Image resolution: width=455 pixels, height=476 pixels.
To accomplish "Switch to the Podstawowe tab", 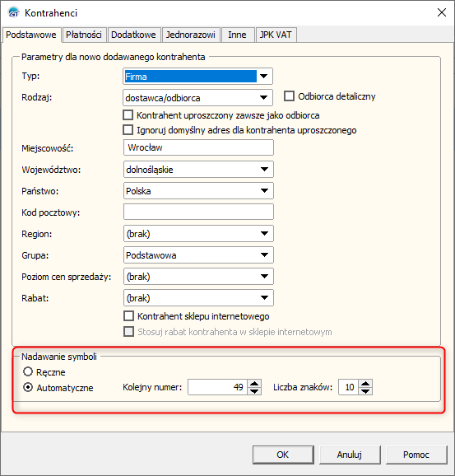I will [x=31, y=35].
